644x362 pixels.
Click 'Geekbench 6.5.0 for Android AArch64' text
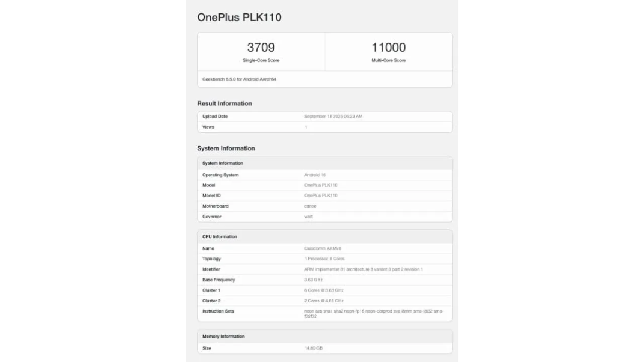click(239, 79)
